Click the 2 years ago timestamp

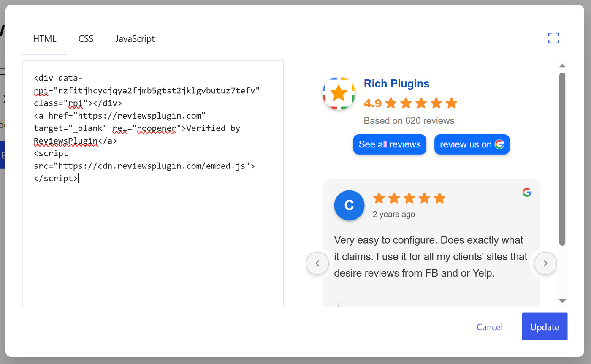pyautogui.click(x=394, y=214)
